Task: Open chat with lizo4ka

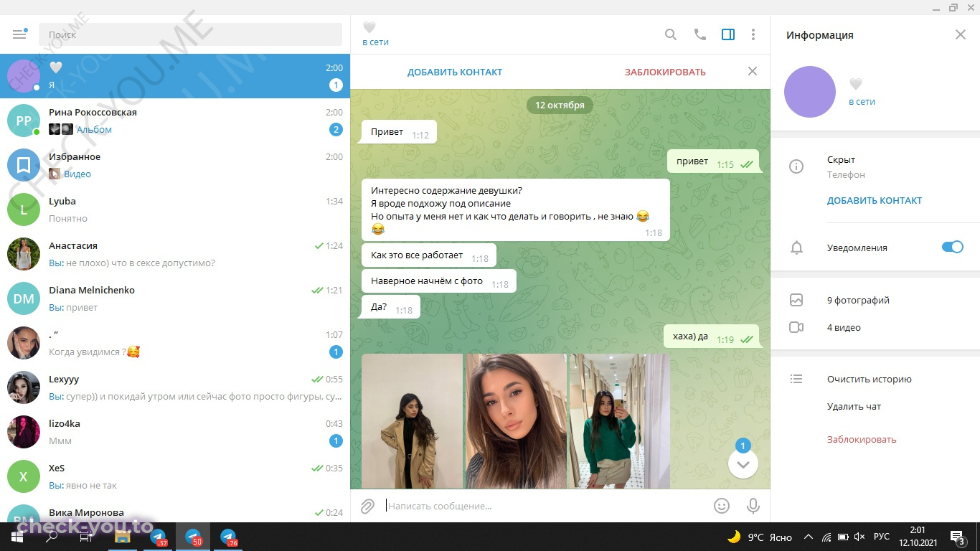Action: [x=175, y=432]
